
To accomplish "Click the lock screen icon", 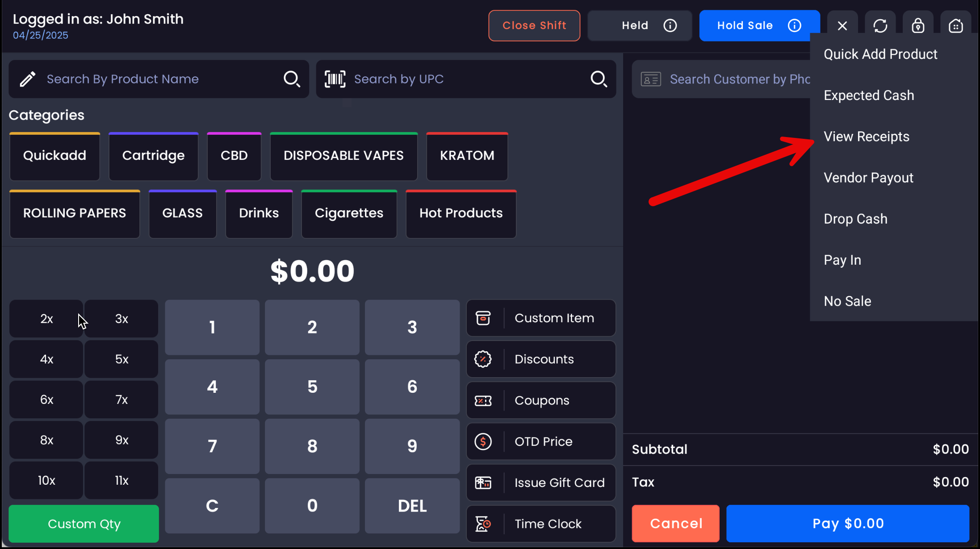I will click(x=918, y=26).
